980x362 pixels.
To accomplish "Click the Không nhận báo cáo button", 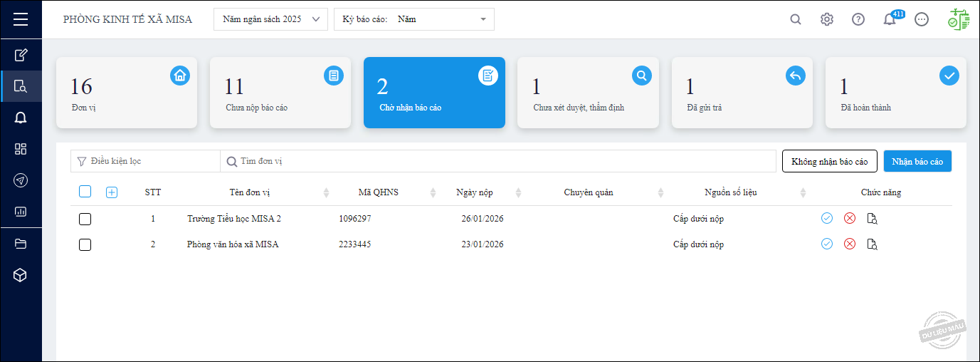I will (830, 161).
